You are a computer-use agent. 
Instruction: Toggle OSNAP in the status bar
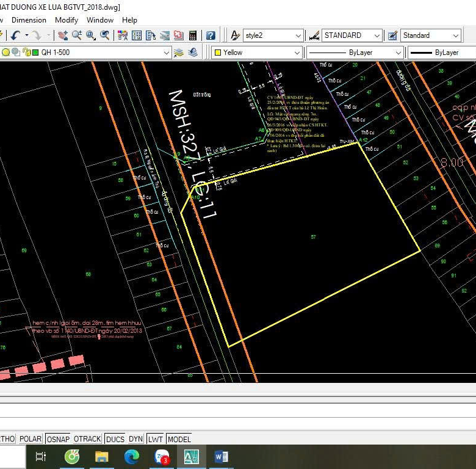click(58, 439)
